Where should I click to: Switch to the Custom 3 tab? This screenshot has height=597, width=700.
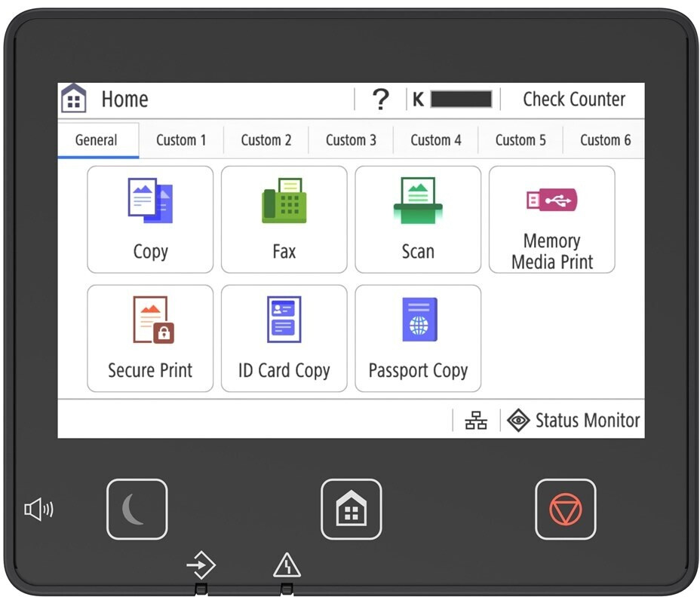pyautogui.click(x=351, y=140)
